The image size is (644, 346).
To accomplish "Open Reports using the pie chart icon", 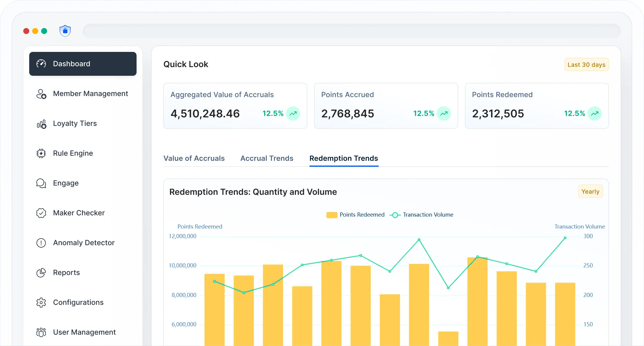I will point(41,273).
